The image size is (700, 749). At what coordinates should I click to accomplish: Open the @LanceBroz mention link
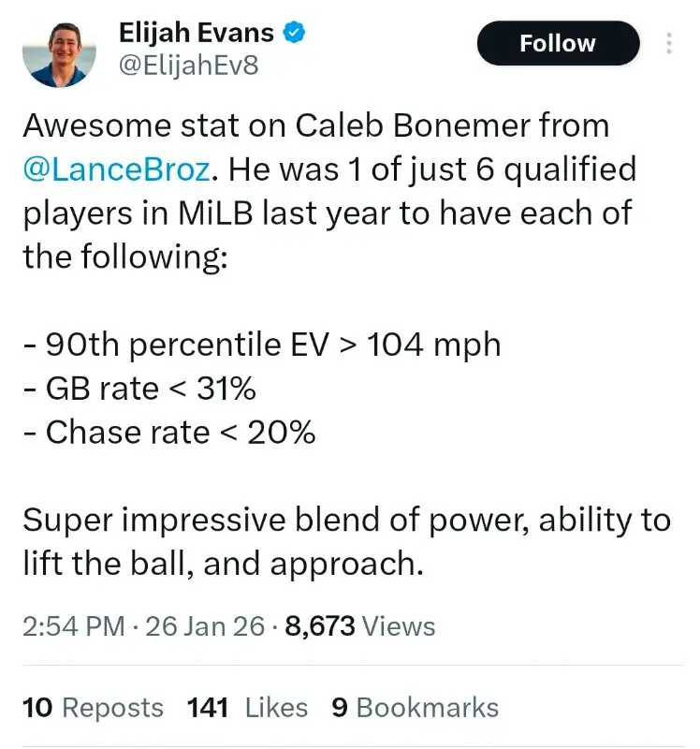(x=118, y=169)
